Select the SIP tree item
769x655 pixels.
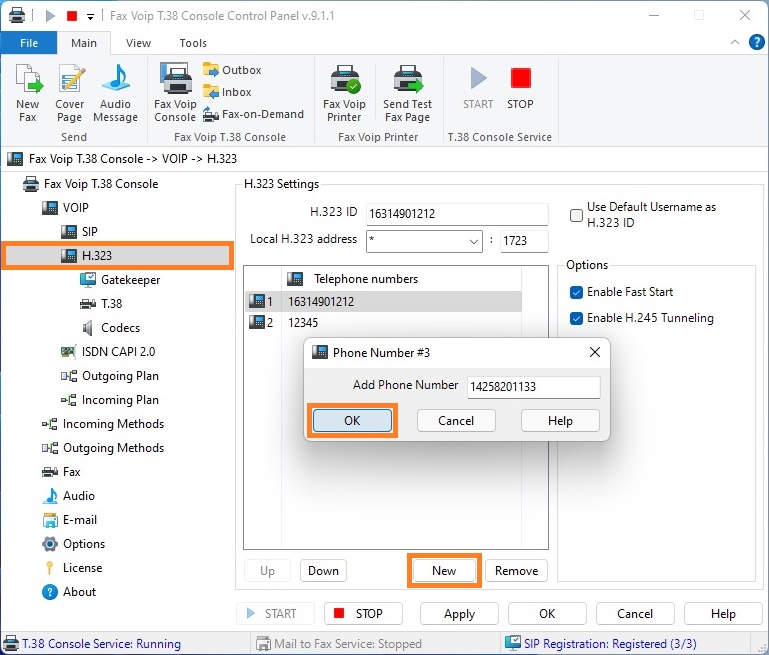(79, 231)
